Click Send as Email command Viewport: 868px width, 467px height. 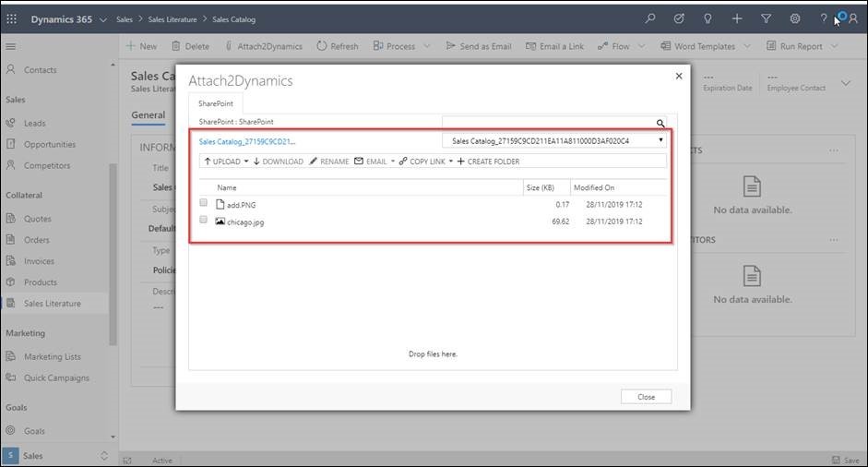point(479,46)
